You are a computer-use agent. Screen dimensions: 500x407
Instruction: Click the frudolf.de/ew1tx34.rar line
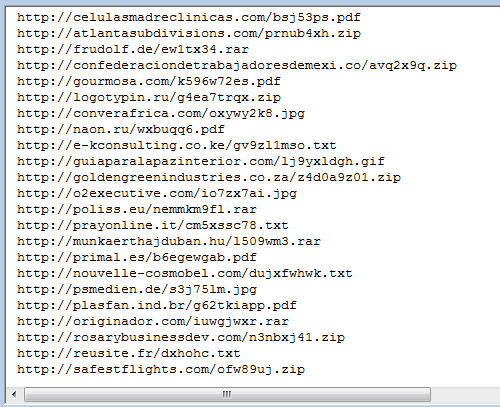[133, 49]
